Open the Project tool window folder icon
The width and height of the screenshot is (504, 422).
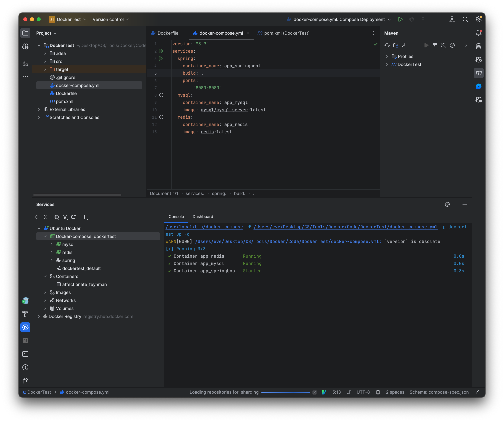tap(25, 33)
